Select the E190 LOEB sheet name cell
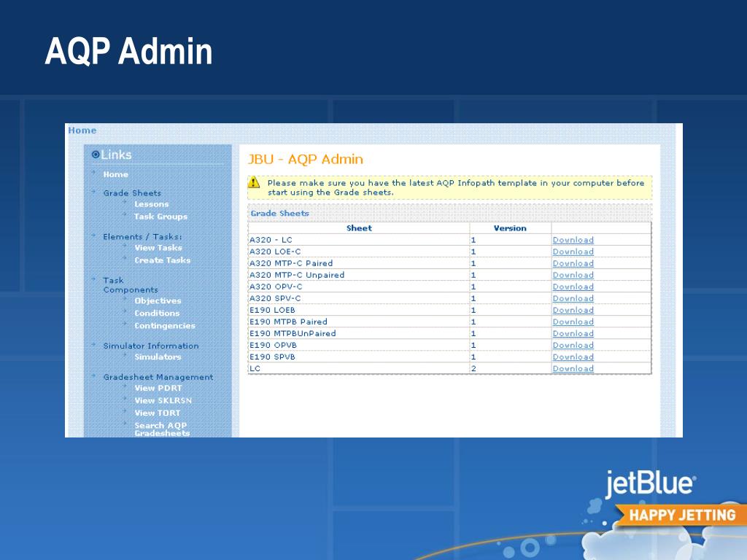The height and width of the screenshot is (560, 747). [x=359, y=310]
